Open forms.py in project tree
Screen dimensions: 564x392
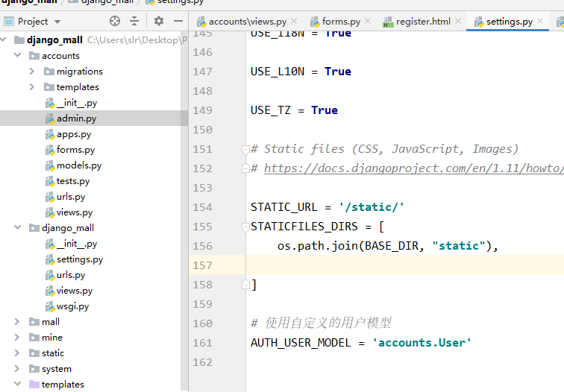75,150
